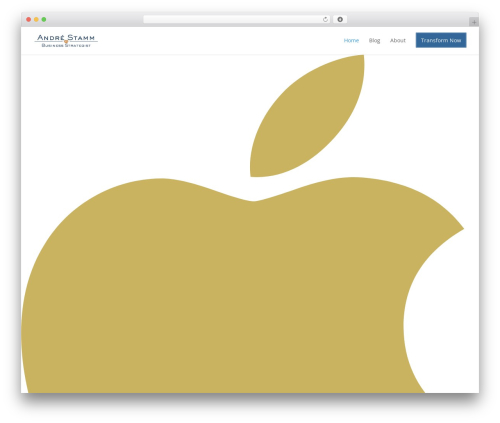Click the orange emblem in the site logo

pyautogui.click(x=66, y=42)
